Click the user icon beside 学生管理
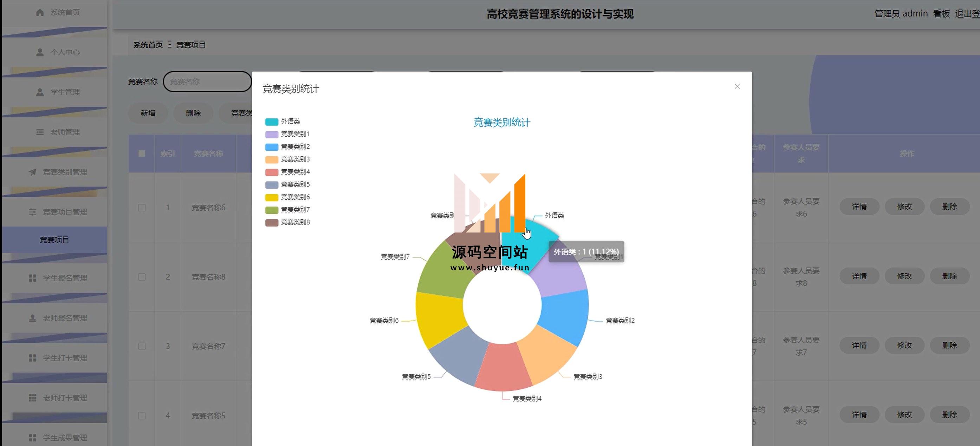Screen dimensions: 980x446 point(40,92)
